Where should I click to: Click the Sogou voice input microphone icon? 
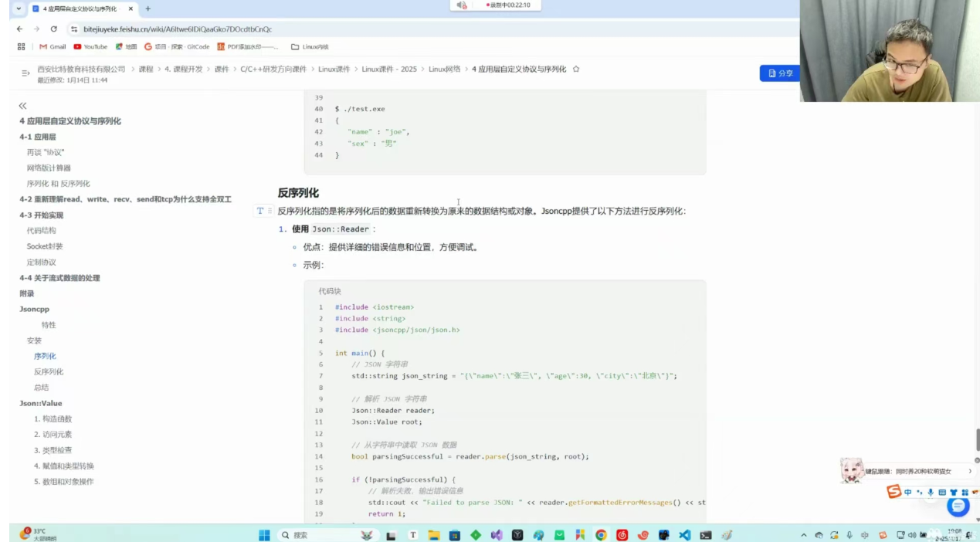[x=931, y=493]
